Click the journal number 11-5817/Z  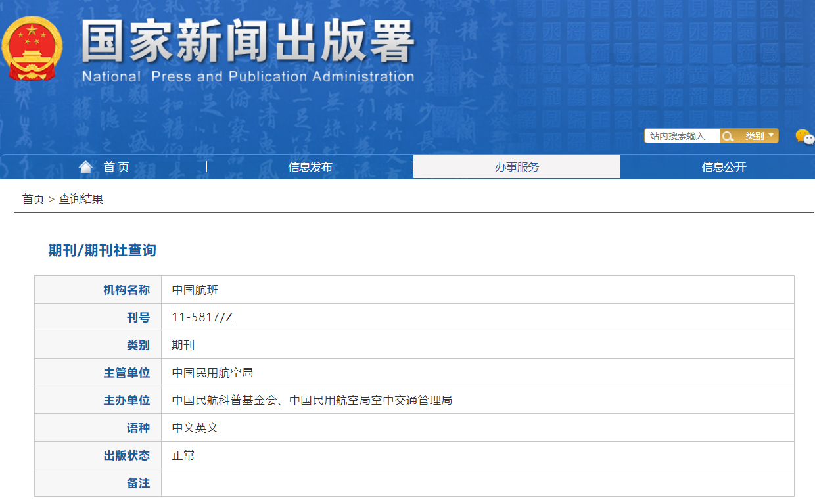click(x=202, y=317)
